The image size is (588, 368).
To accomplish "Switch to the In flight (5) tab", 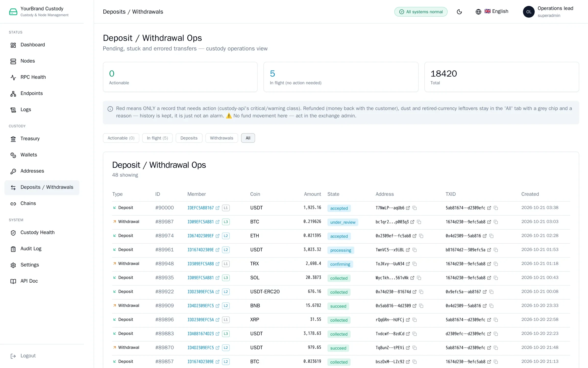I will (x=157, y=138).
